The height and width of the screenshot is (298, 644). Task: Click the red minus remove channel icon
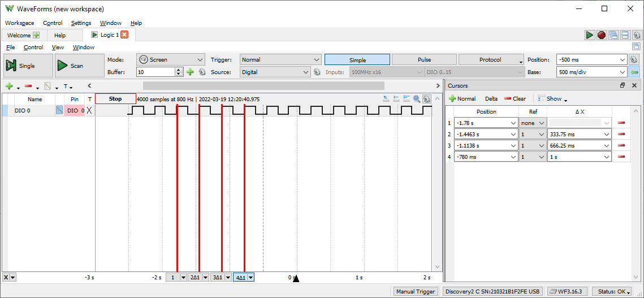[x=28, y=87]
